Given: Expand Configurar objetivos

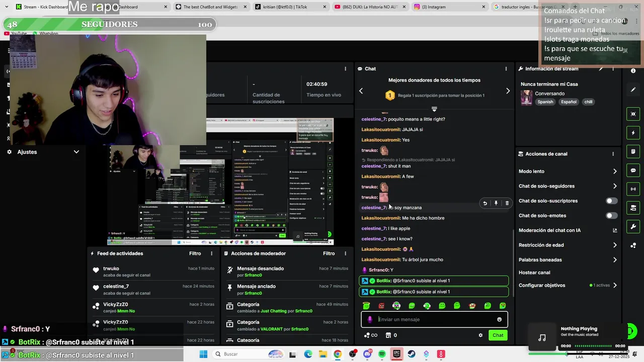Looking at the screenshot, I should [x=615, y=286].
